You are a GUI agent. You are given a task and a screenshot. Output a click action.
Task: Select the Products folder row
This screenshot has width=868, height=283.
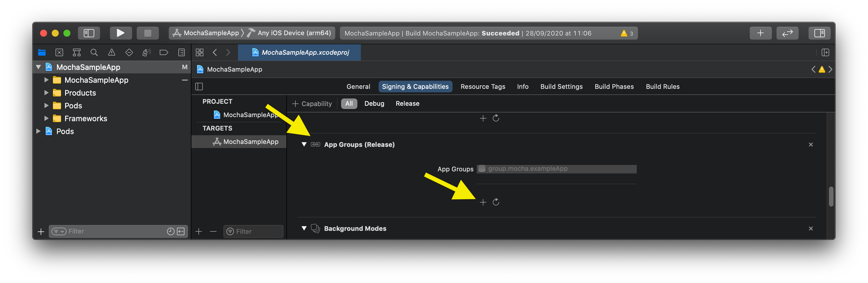112,93
